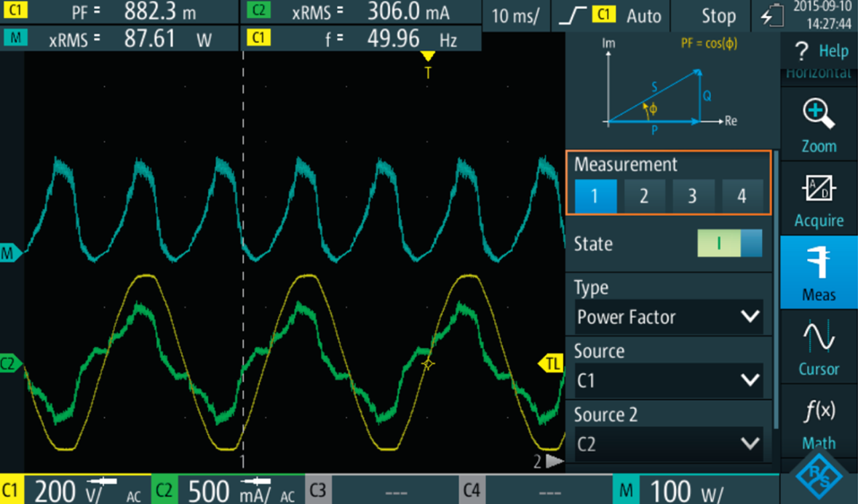Open the Cursor sine wave icon

818,346
